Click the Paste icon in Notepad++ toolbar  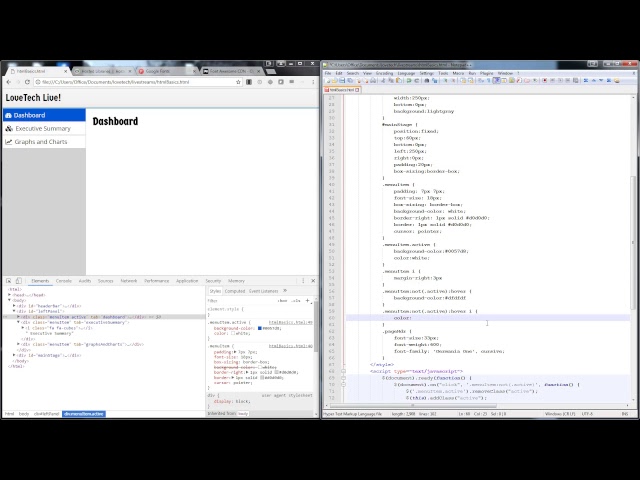[399, 80]
